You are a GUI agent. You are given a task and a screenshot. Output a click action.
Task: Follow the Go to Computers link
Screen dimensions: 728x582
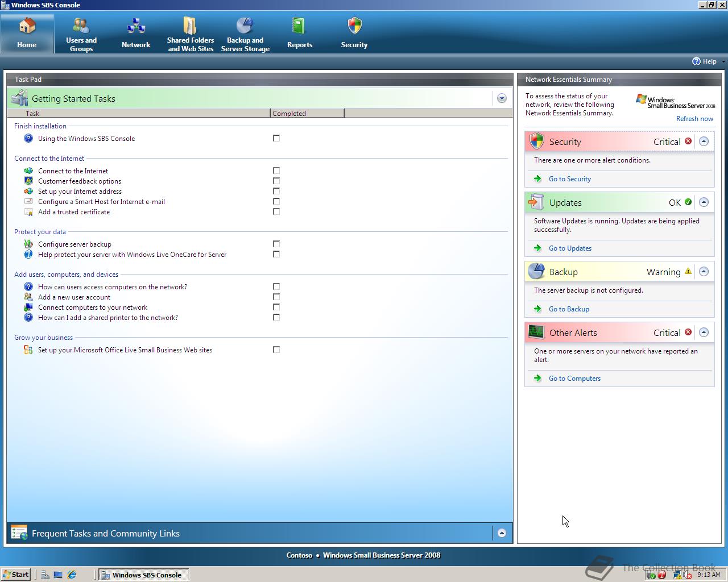[x=574, y=379]
